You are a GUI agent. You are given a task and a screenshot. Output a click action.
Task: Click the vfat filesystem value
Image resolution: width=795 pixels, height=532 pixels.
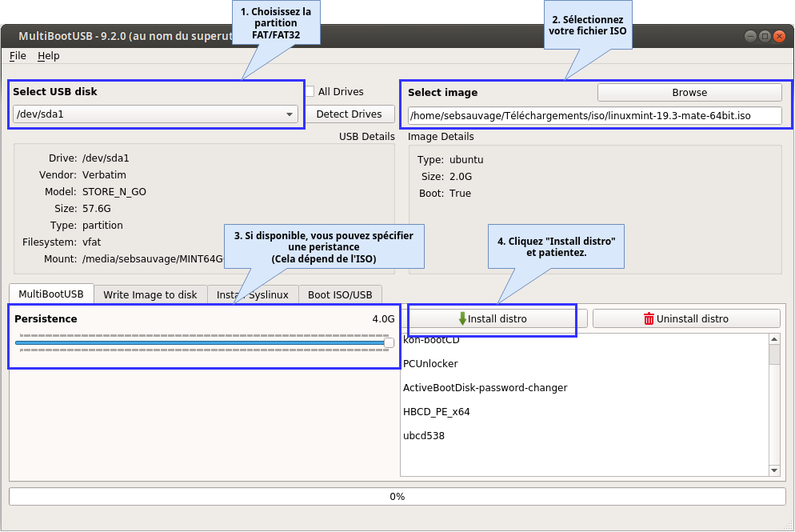[92, 242]
